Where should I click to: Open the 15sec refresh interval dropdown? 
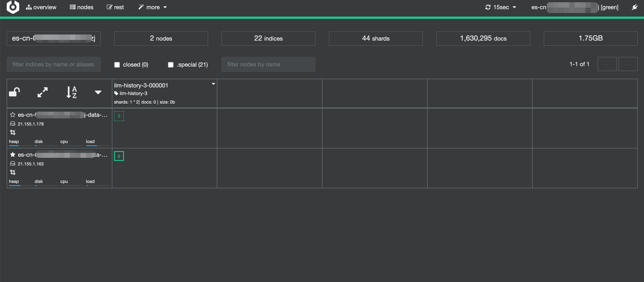501,7
